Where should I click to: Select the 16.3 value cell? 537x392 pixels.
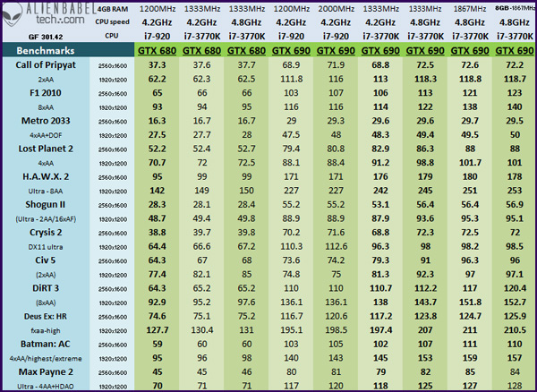tap(157, 121)
